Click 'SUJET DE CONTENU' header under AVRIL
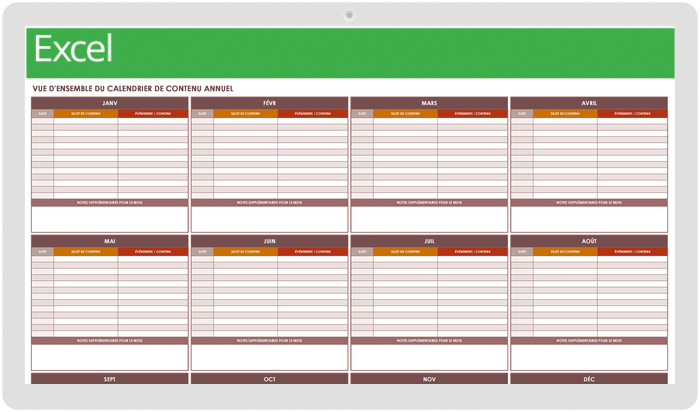 point(565,114)
